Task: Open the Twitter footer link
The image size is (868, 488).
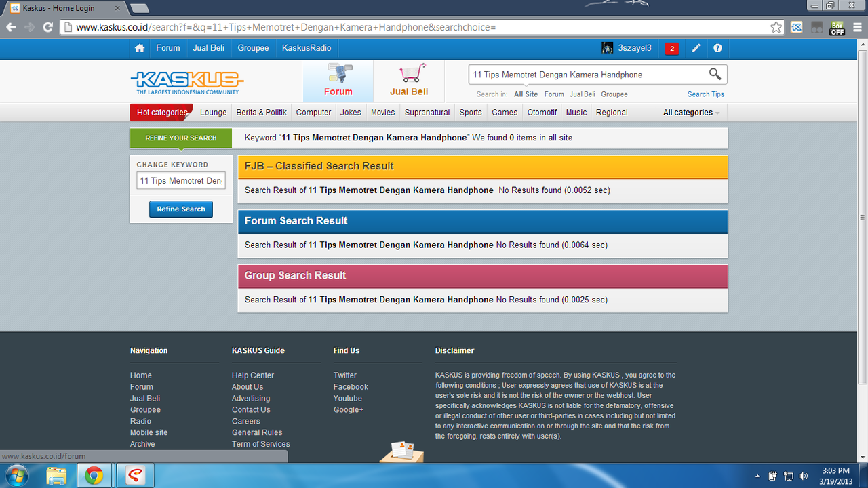Action: (345, 375)
